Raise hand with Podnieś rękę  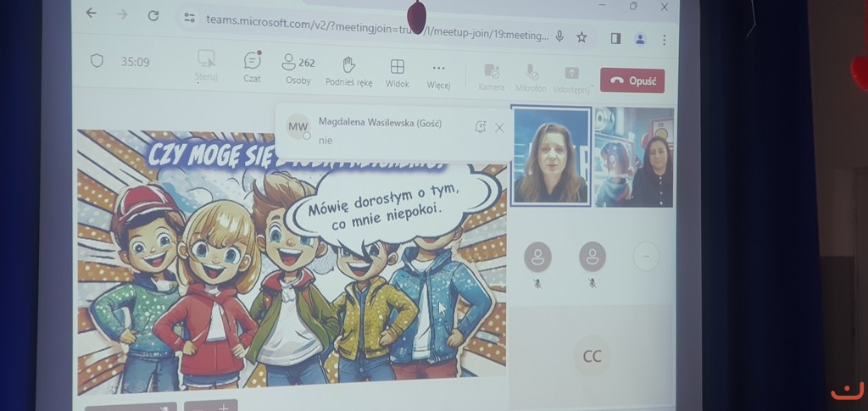click(348, 72)
